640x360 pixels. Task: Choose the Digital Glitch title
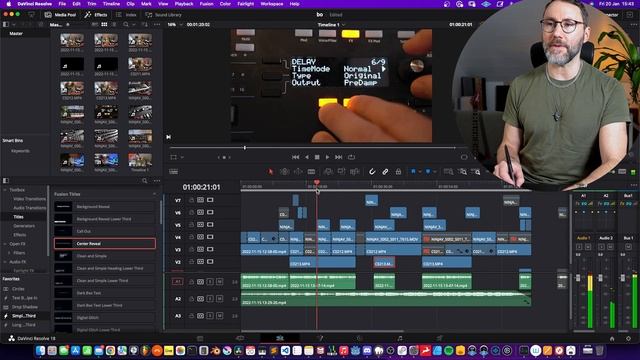pos(105,318)
